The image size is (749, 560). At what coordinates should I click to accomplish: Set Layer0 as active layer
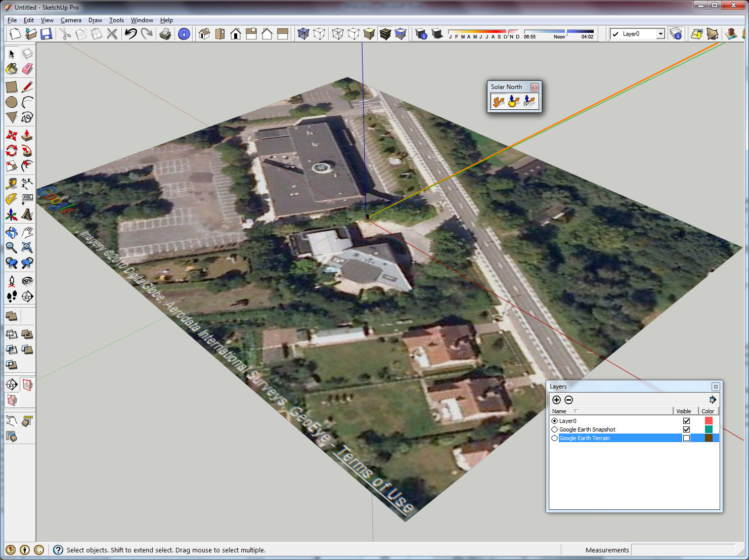(555, 421)
